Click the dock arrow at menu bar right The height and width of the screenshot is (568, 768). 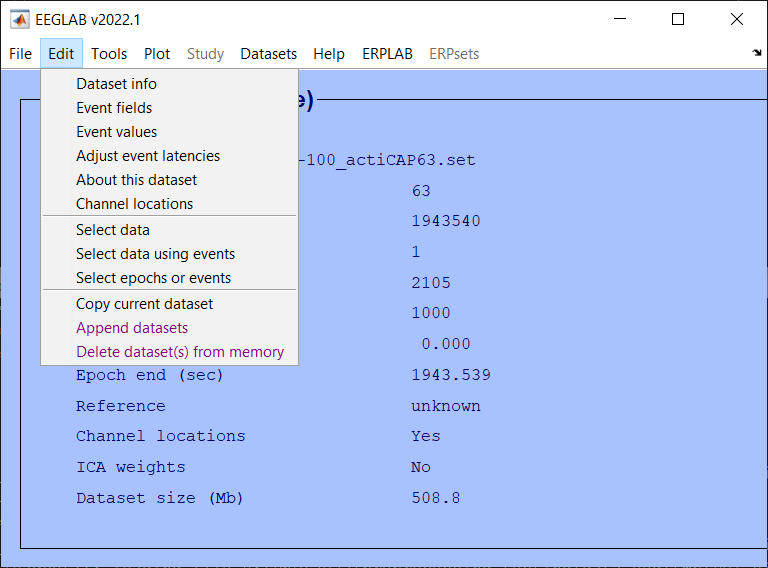(x=756, y=53)
